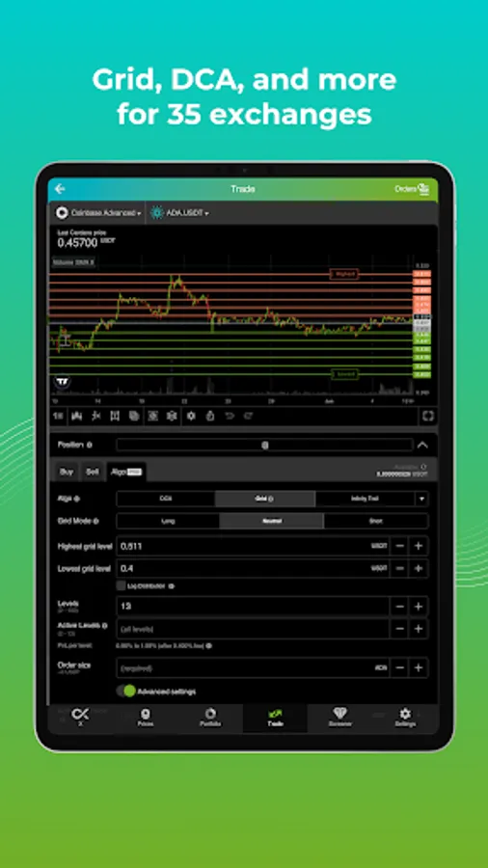Select the Grid algo option

pyautogui.click(x=265, y=499)
